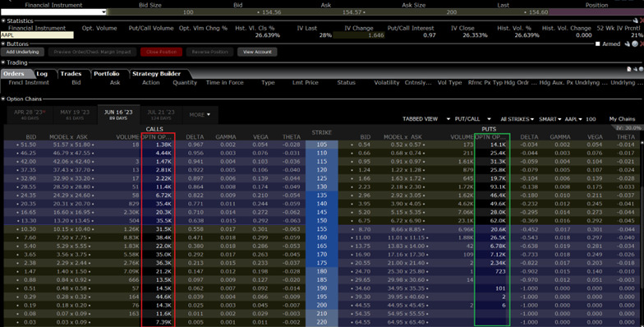The height and width of the screenshot is (327, 644).
Task: Click the calls volume value 8.83K
Action: pos(131,237)
